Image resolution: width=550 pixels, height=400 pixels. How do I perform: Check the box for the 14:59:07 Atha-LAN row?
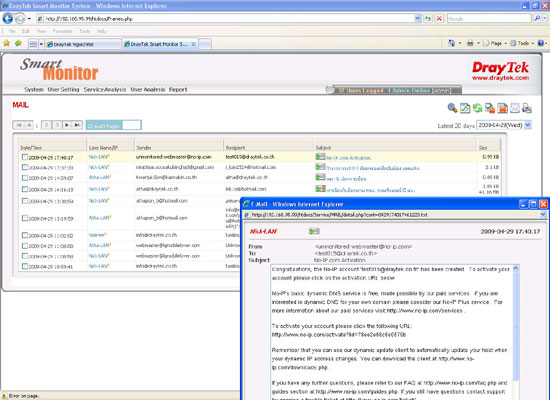25,178
